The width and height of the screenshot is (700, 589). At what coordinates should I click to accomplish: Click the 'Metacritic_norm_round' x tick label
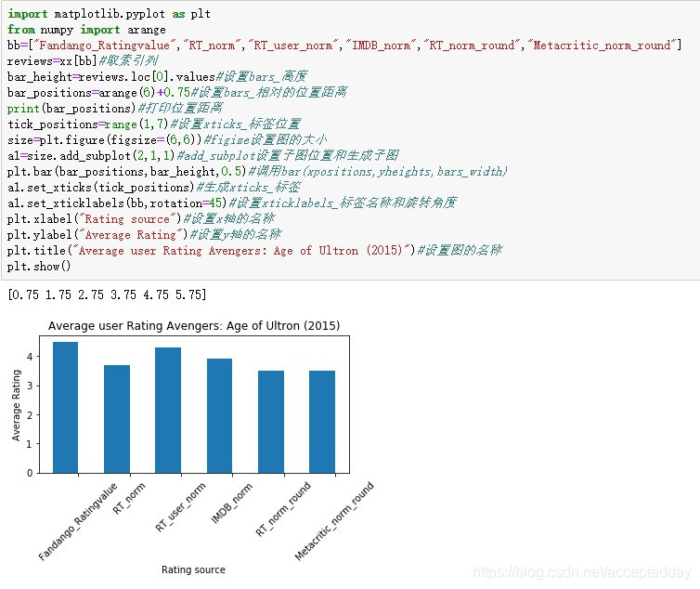(x=334, y=521)
